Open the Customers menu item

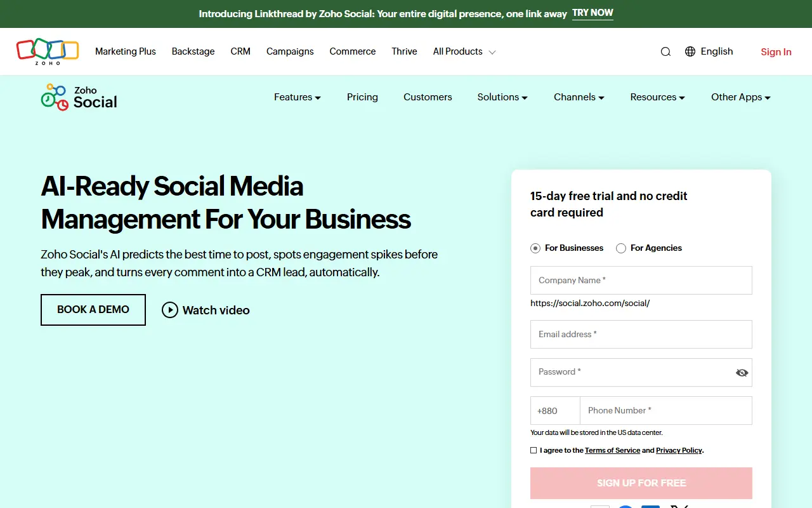[x=428, y=97]
